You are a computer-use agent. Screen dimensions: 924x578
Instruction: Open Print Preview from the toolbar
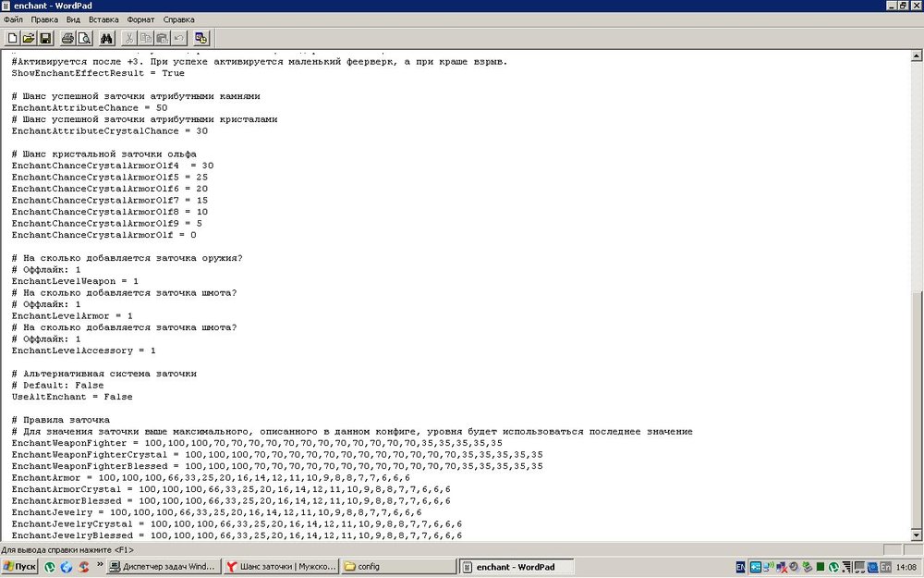coord(84,38)
